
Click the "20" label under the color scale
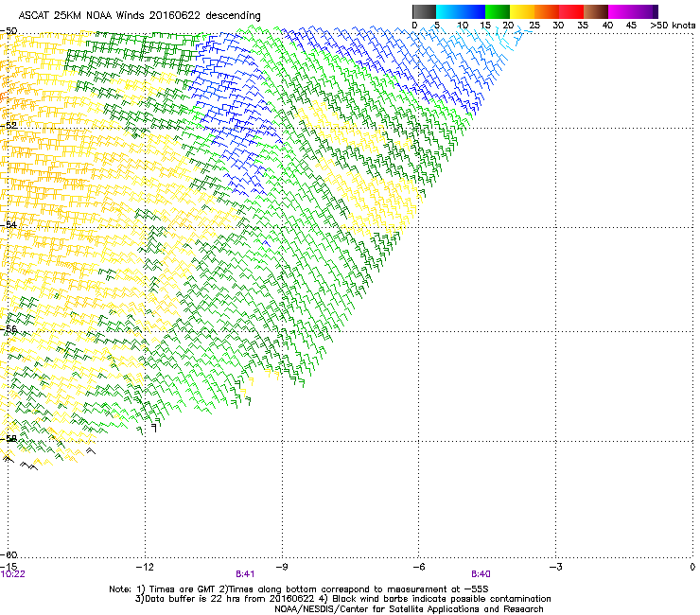(x=508, y=26)
